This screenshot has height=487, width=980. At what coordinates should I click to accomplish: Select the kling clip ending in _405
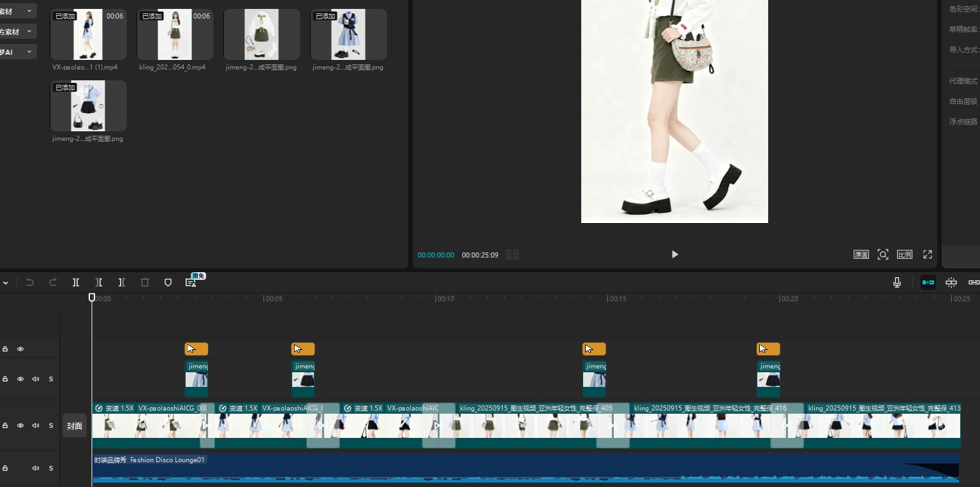[x=526, y=425]
